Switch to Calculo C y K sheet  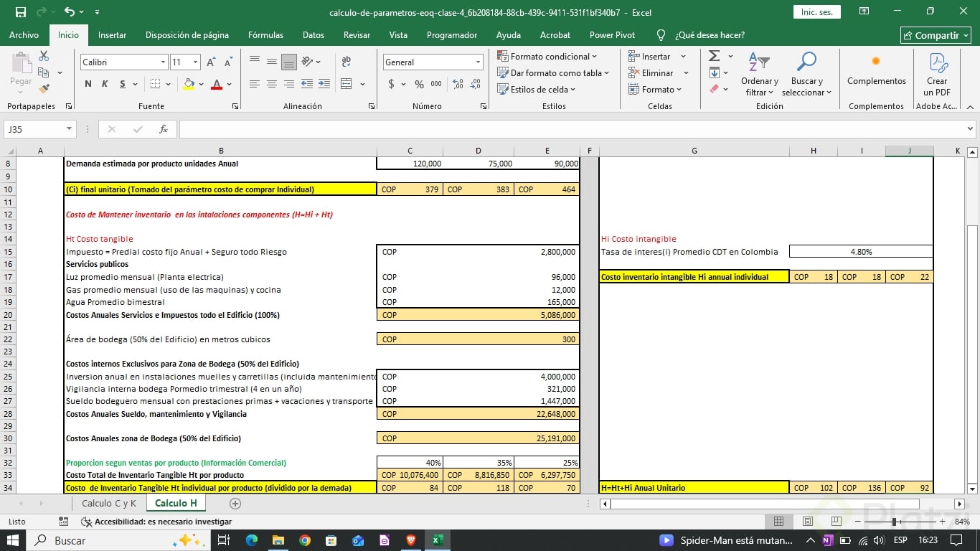tap(108, 504)
